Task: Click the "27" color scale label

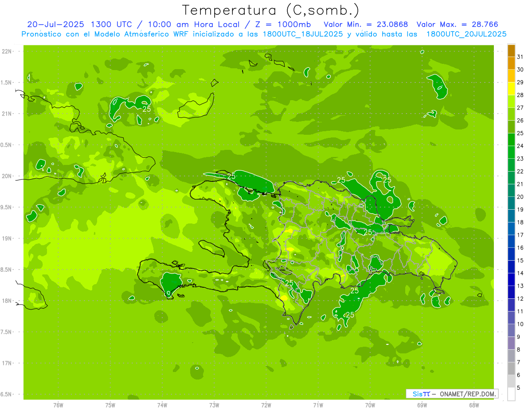Action: (520, 108)
